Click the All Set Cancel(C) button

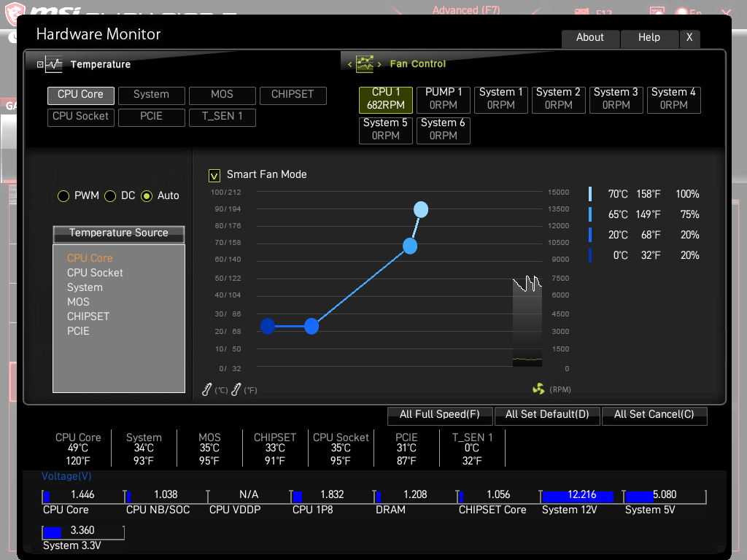[x=654, y=415]
